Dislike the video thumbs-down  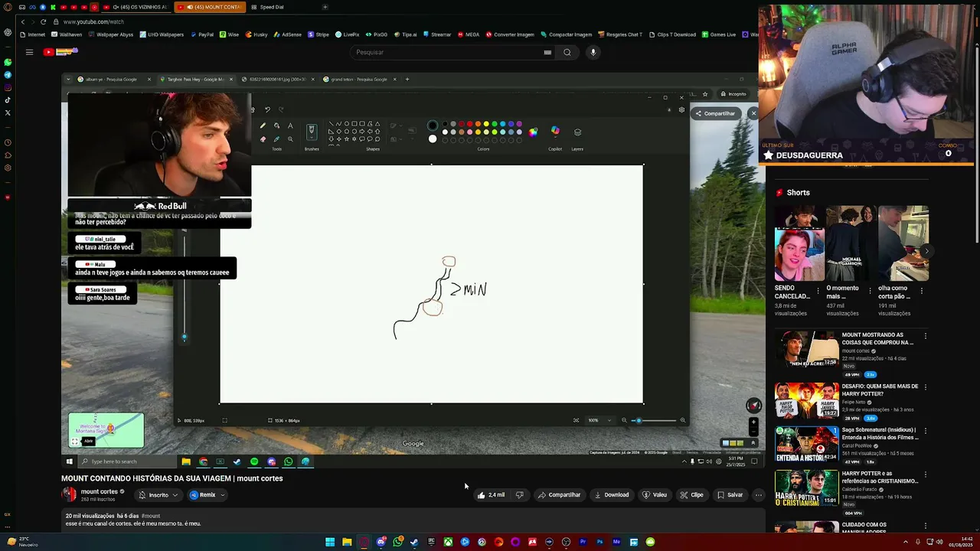coord(519,495)
